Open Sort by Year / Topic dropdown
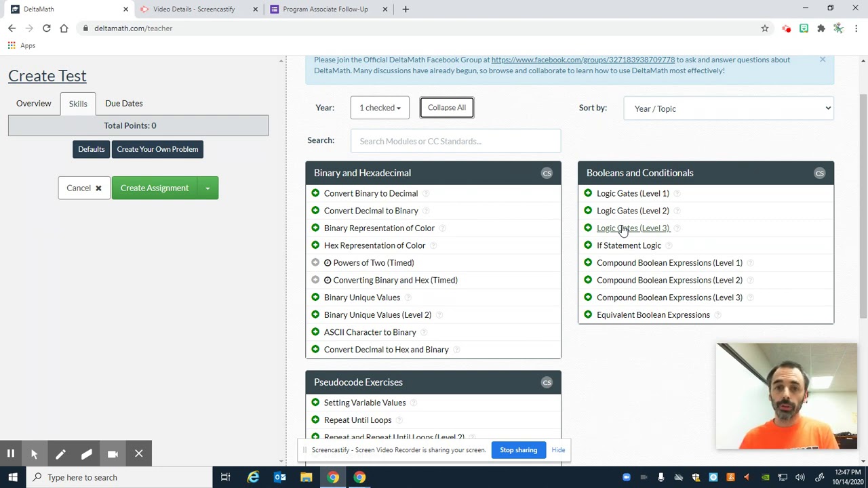The height and width of the screenshot is (488, 868). 728,108
